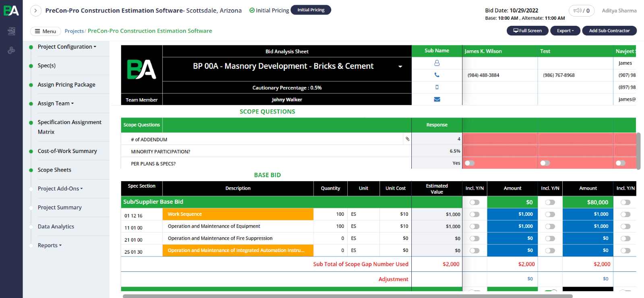Click the # of ADDENDUM response cell for Wilson
The width and height of the screenshot is (644, 298).
(500, 139)
